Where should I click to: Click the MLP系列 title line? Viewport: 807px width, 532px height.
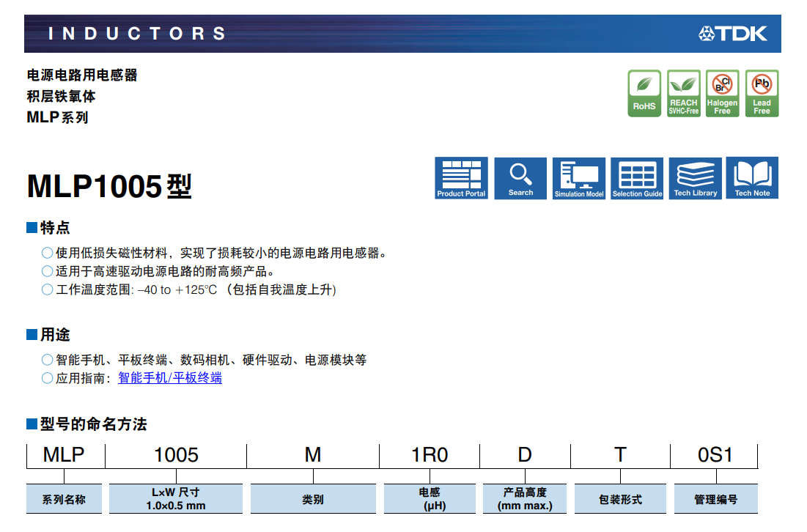click(x=58, y=117)
